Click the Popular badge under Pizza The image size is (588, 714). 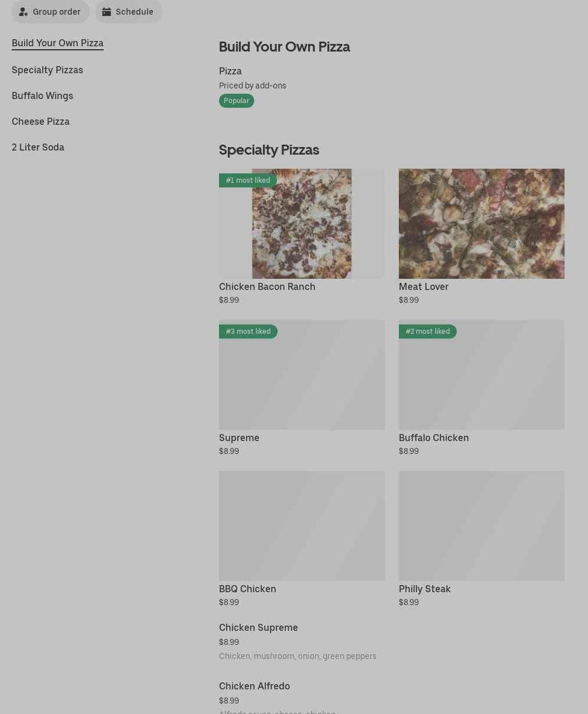(x=236, y=101)
